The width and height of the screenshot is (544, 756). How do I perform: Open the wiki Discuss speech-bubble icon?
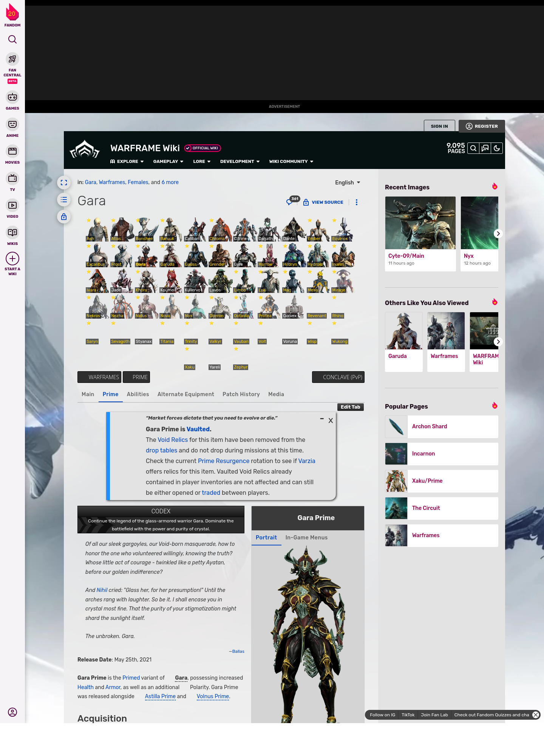(485, 148)
